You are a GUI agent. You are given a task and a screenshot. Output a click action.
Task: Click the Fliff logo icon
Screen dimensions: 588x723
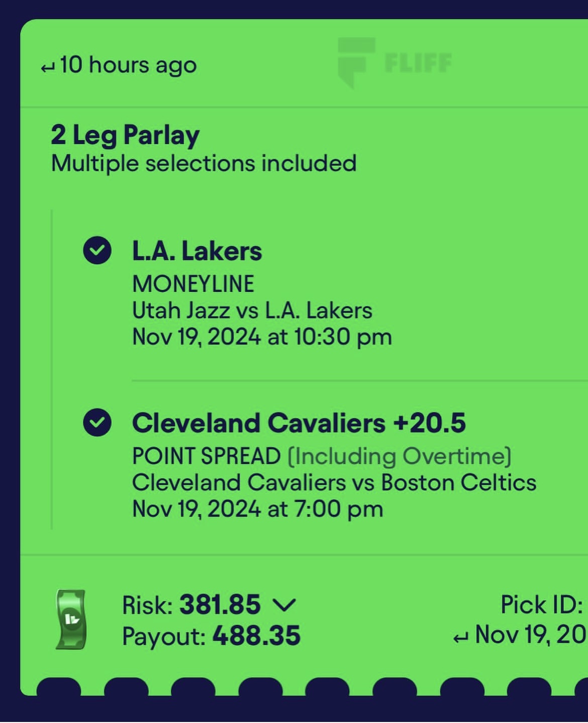coord(356,62)
